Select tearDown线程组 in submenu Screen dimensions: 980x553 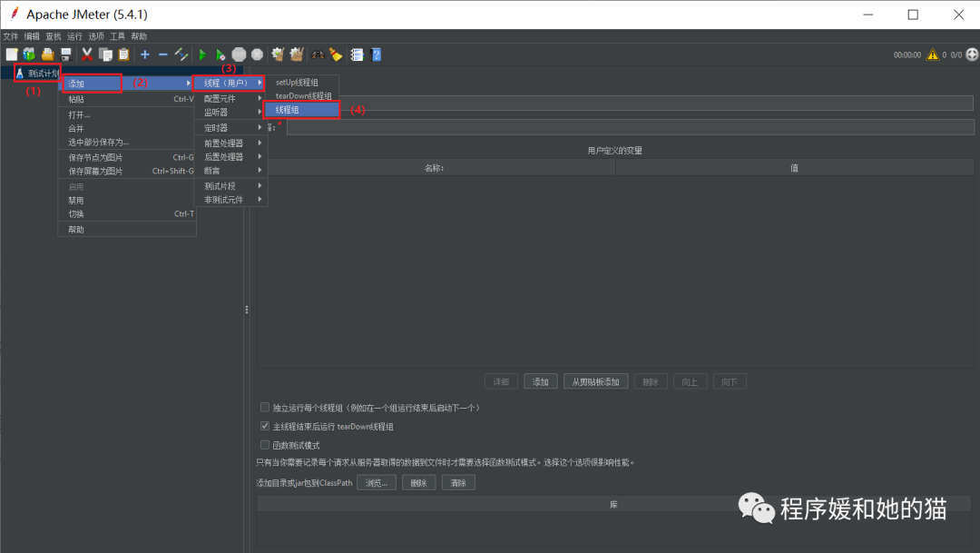point(302,95)
